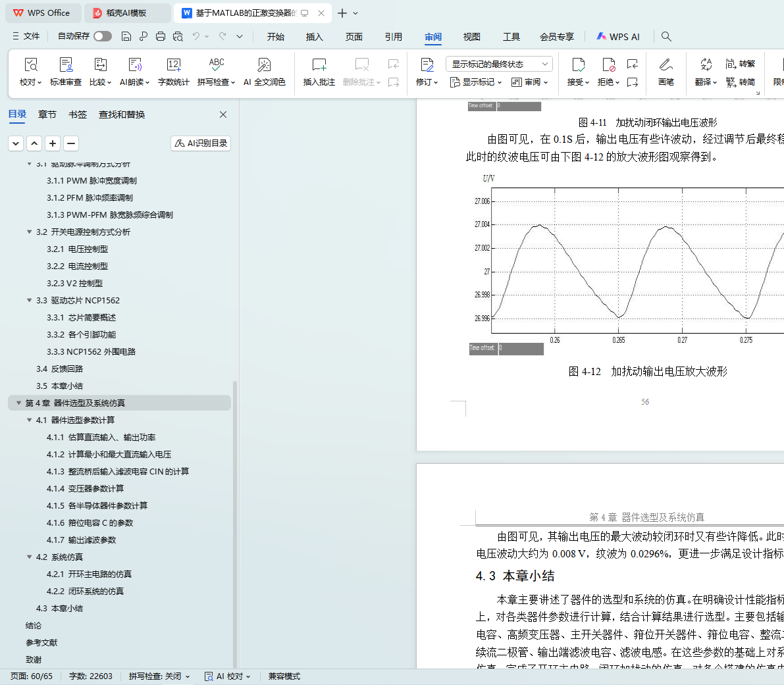The height and width of the screenshot is (685, 784).
Task: Switch to the 视图 ribbon tab
Action: click(471, 37)
